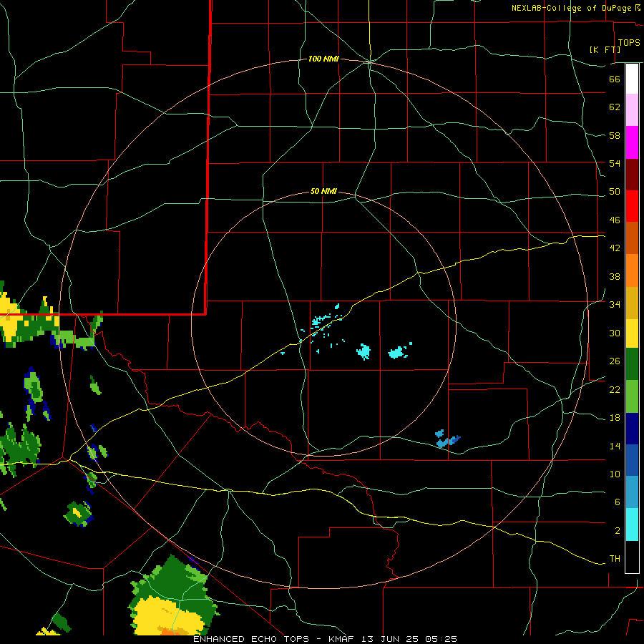Select legend value 10
644x644 pixels.
click(615, 474)
